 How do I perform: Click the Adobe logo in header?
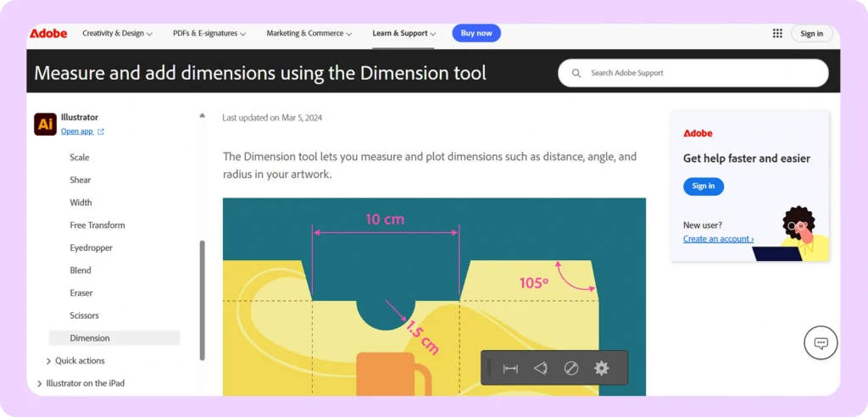coord(48,33)
